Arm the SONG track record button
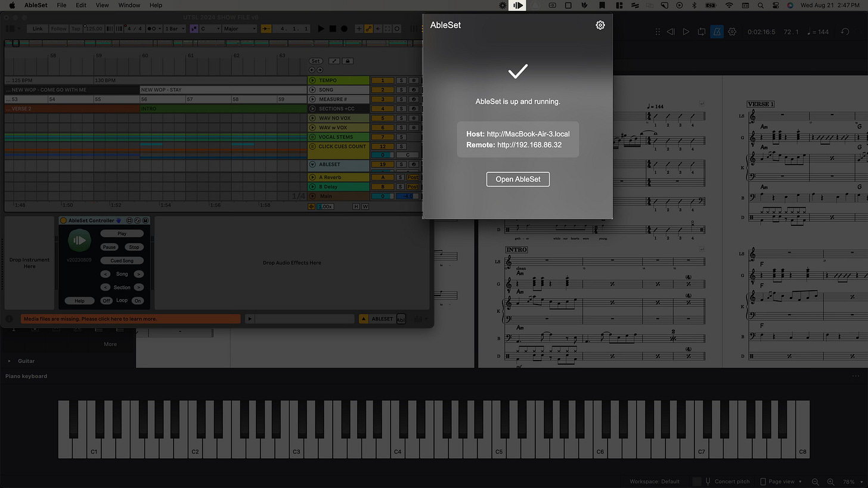 [x=414, y=89]
